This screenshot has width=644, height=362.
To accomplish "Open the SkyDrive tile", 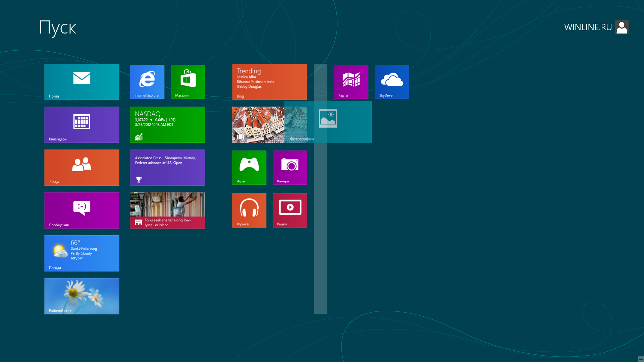I will coord(392,81).
